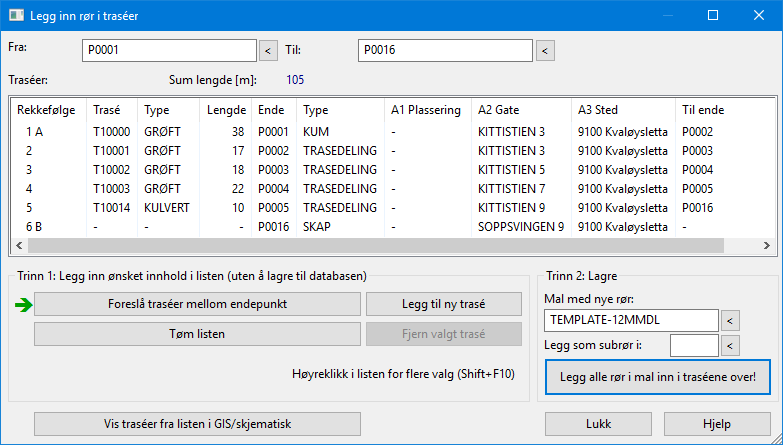Click Legg alle rør i mal button
The image size is (783, 445).
point(658,377)
